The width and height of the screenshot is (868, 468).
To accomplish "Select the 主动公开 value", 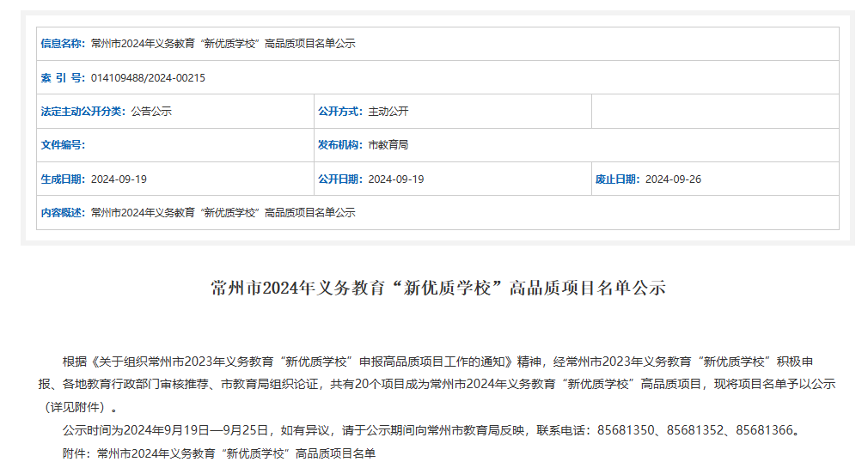I will pos(388,112).
